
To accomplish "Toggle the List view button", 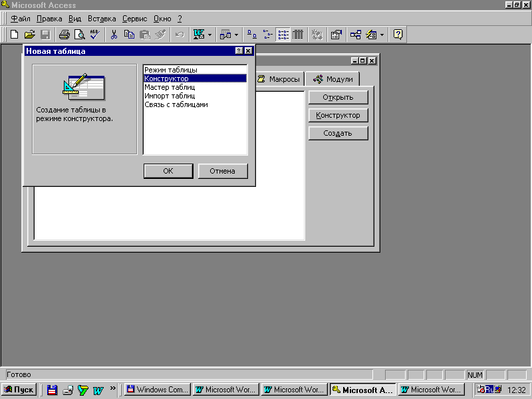I will point(283,35).
